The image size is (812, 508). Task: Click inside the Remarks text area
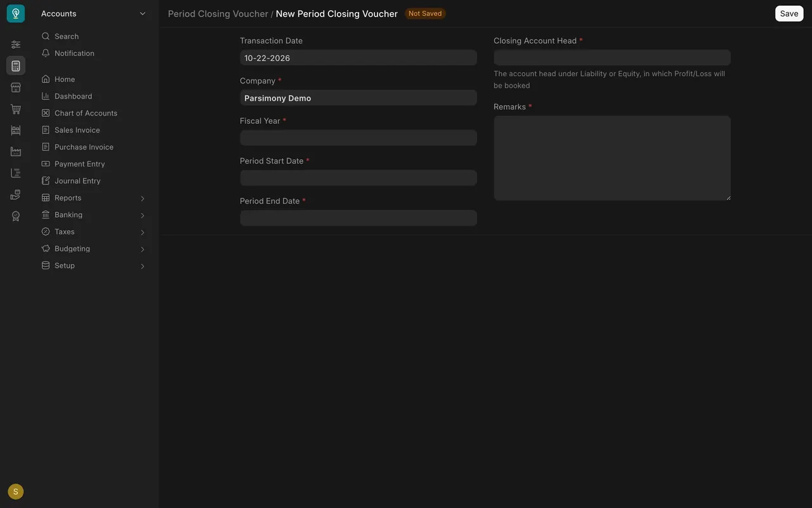point(612,158)
